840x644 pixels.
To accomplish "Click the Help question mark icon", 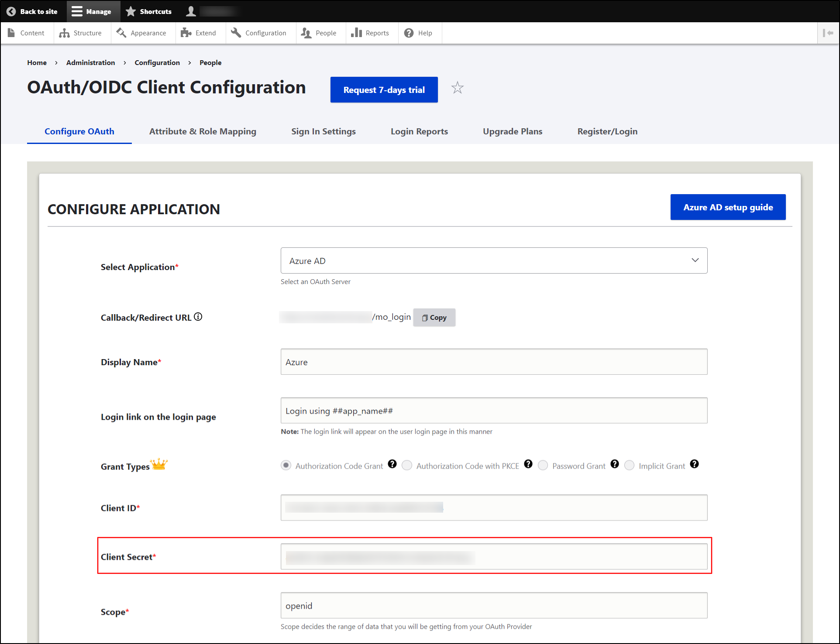I will [408, 32].
